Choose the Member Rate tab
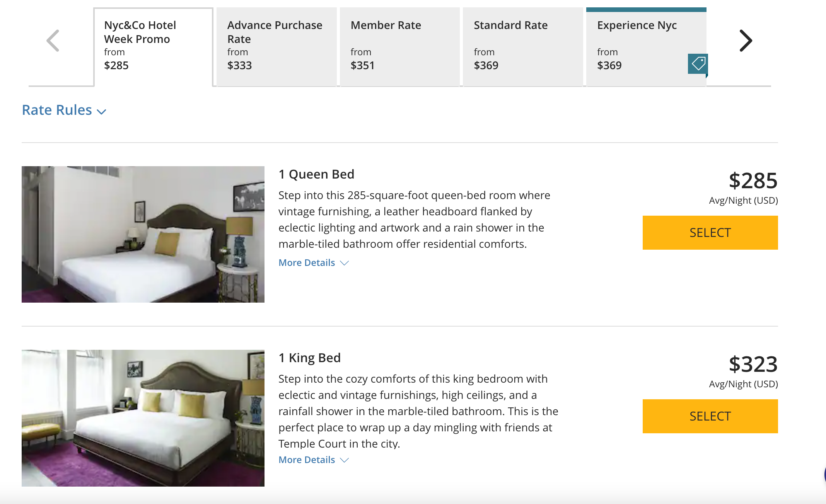826x504 pixels. coord(399,46)
